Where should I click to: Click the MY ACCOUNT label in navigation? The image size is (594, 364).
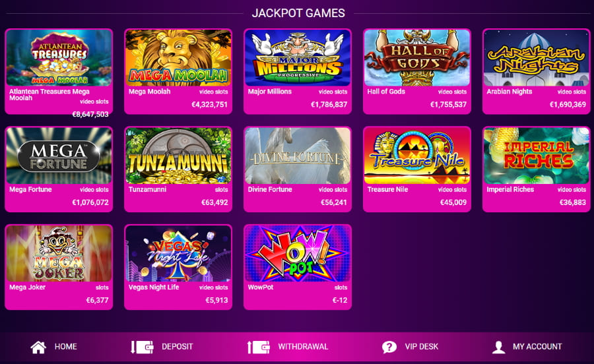(537, 347)
